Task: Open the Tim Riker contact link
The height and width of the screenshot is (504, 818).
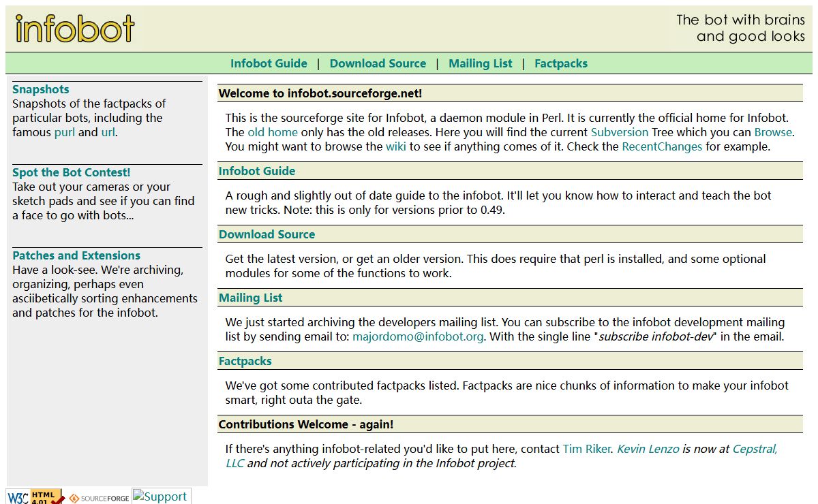Action: [587, 449]
